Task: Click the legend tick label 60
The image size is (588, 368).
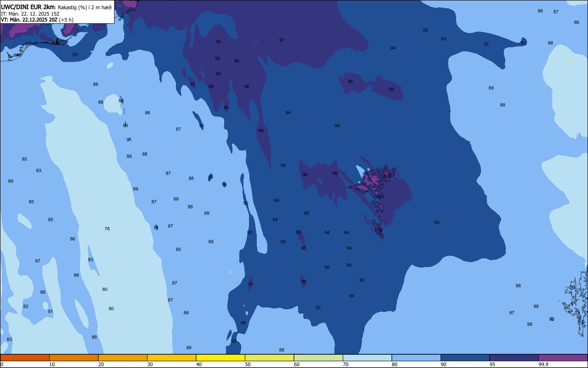Action: [x=297, y=364]
